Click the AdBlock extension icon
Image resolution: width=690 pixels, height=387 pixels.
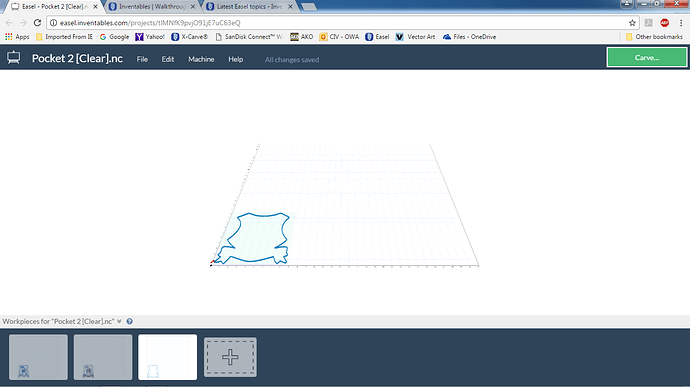pos(664,23)
